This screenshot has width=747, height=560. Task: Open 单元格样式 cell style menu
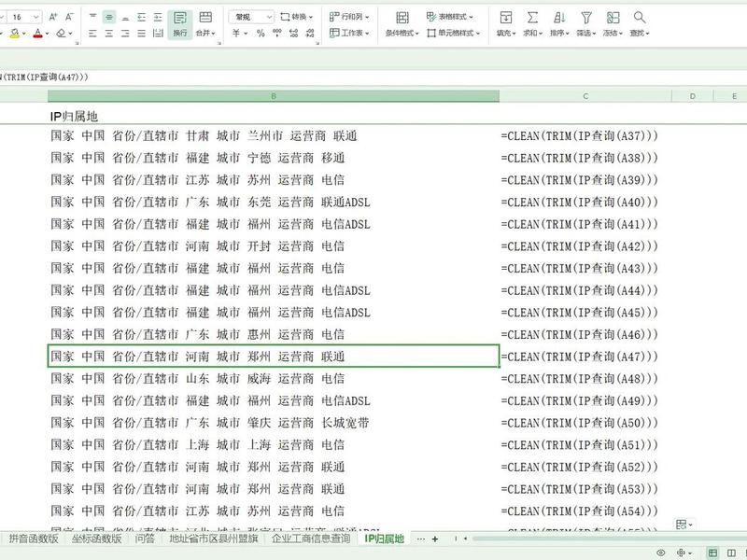[453, 33]
